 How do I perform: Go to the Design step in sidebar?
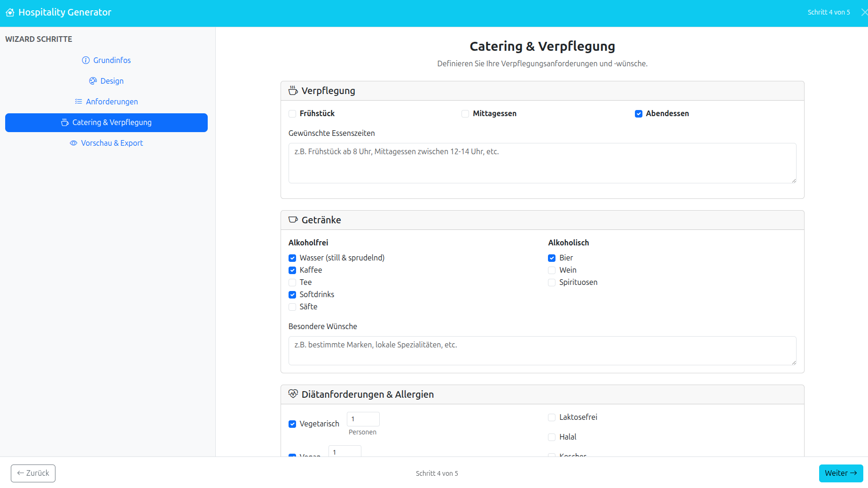(111, 81)
